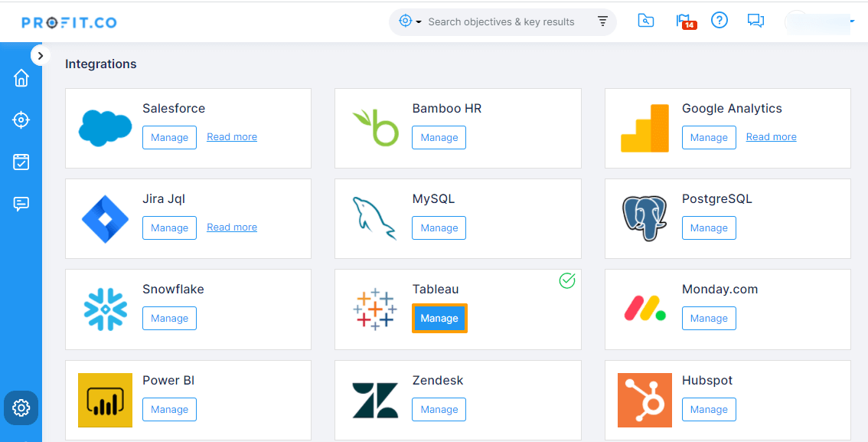This screenshot has width=868, height=442.
Task: Click the Profit.co logo
Action: click(69, 22)
